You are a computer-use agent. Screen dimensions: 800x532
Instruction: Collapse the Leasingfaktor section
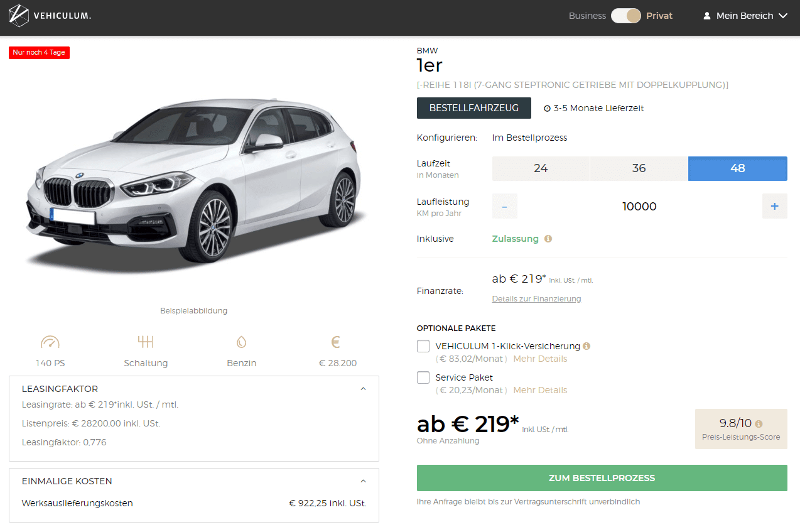coord(363,389)
